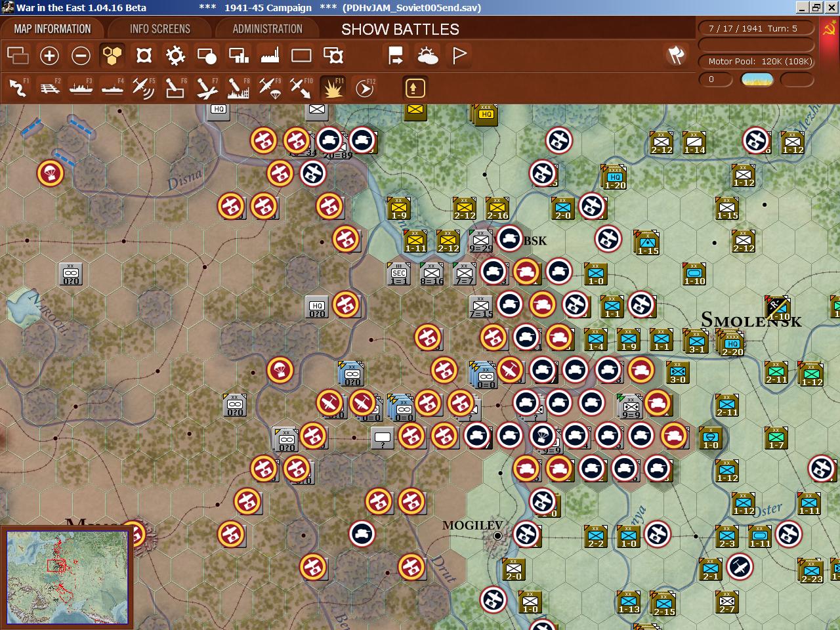Select the 1-4 Soviet unit counter
Viewport: 840px width, 630px height.
point(596,339)
